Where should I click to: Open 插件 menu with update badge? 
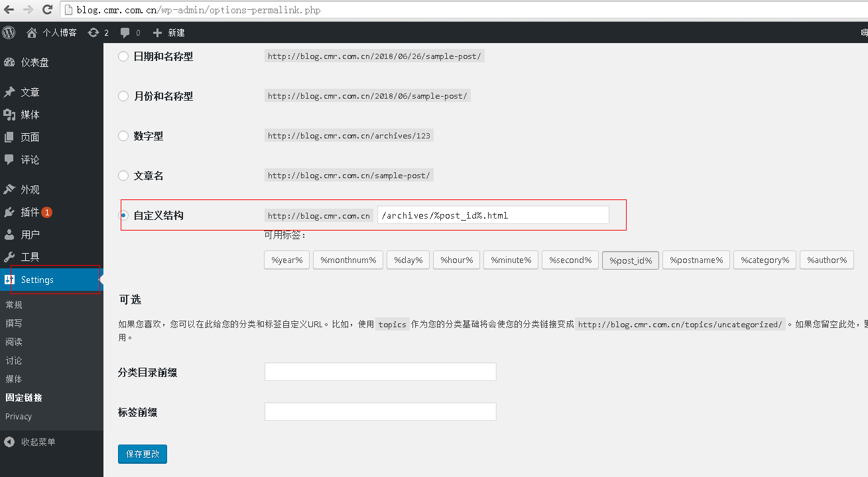coord(52,212)
